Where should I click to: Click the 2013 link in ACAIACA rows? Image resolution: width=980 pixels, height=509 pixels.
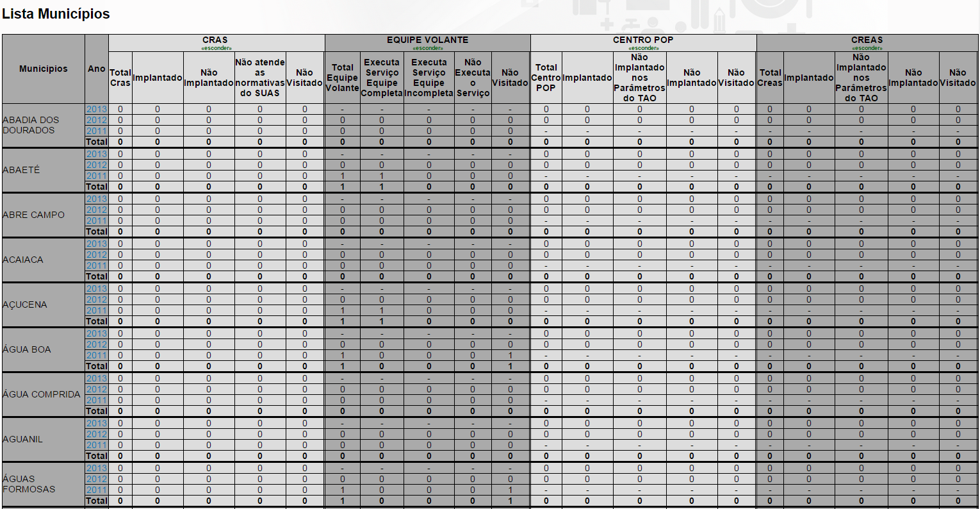(x=97, y=244)
